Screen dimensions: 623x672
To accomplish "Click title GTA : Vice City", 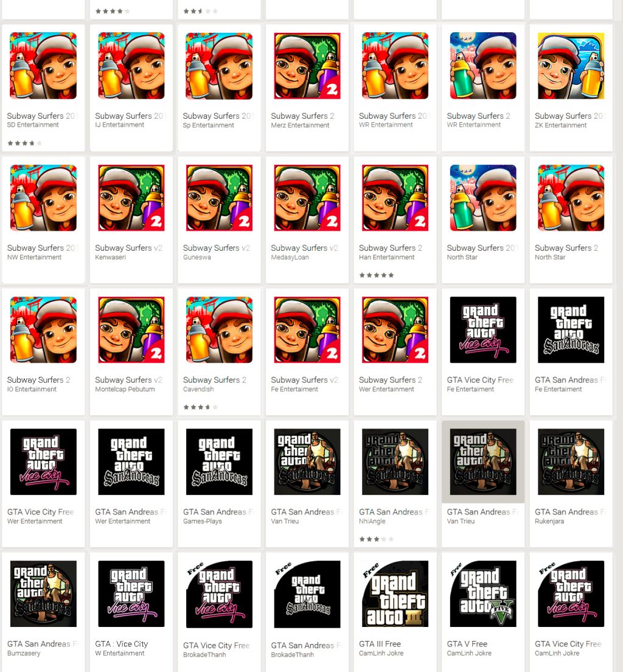I will tap(121, 644).
